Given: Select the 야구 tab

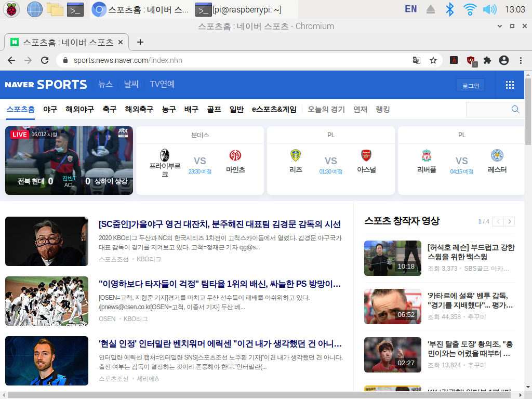Looking at the screenshot, I should 50,110.
